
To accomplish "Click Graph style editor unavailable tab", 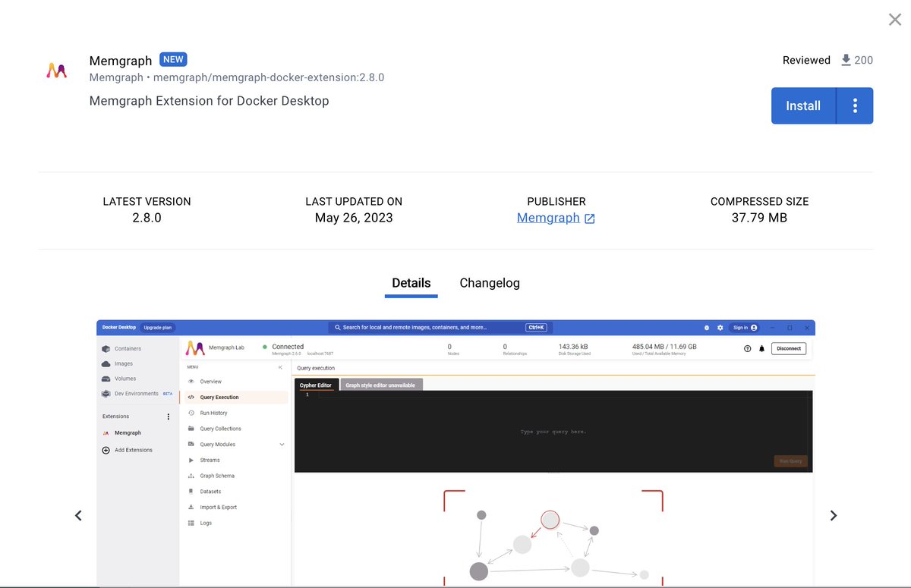I will tap(380, 385).
